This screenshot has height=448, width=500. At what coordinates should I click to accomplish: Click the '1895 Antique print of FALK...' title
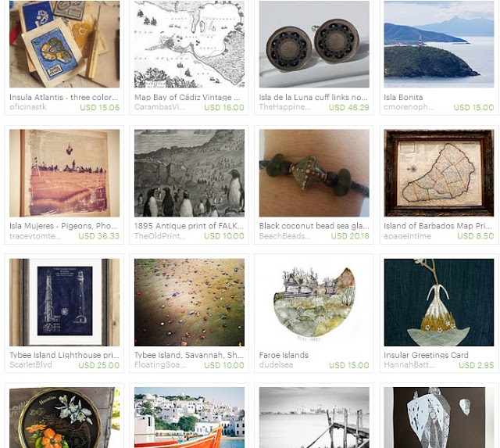pyautogui.click(x=189, y=226)
